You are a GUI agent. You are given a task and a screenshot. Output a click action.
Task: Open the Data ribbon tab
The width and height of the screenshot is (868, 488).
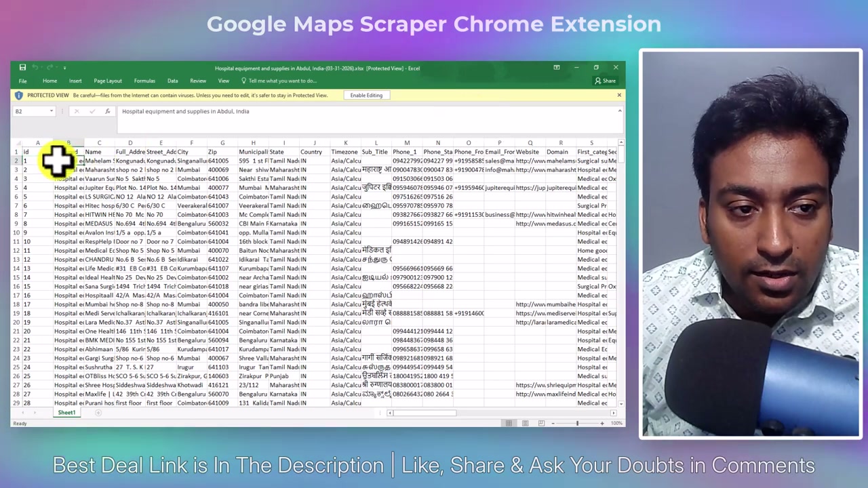(172, 81)
